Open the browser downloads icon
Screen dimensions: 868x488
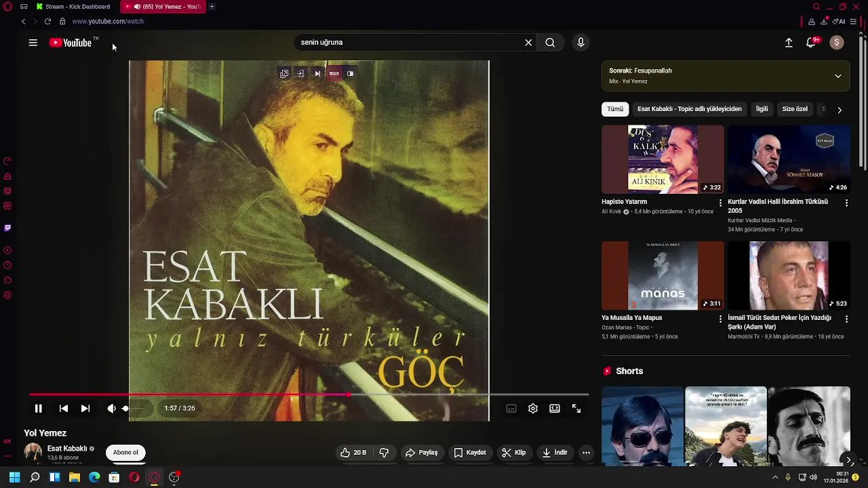(824, 22)
